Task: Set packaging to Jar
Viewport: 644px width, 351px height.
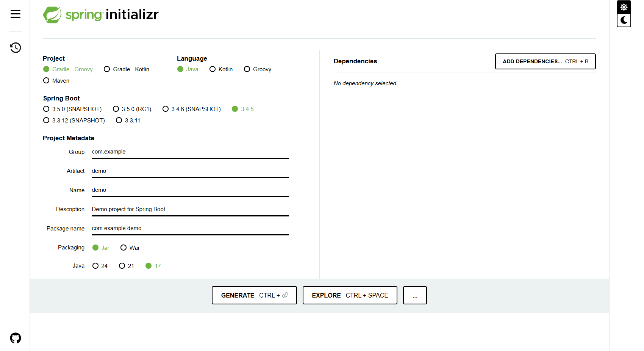Action: 101,248
